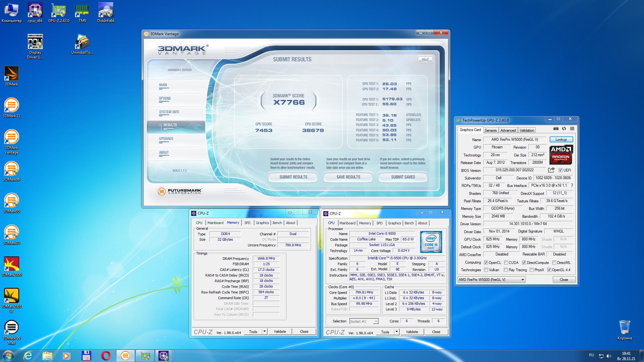644x362 pixels.
Task: Toggle the OpenGL 4.4 checkbox
Action: 549,270
